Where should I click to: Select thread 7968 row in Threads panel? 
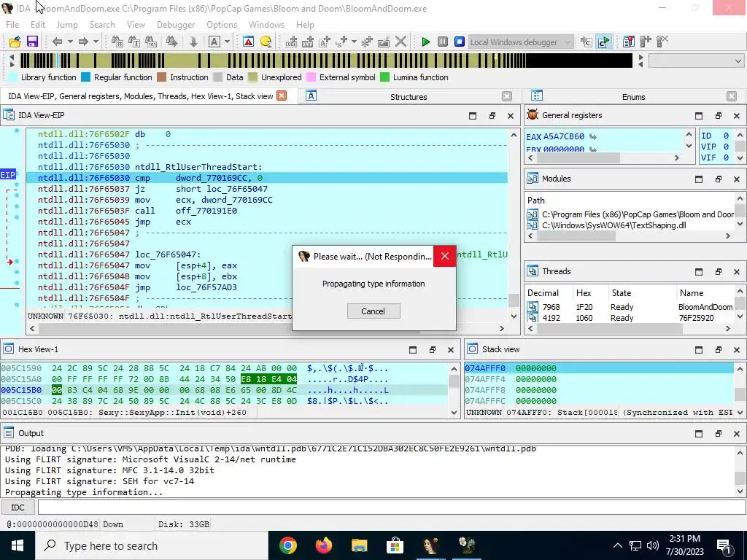click(630, 307)
